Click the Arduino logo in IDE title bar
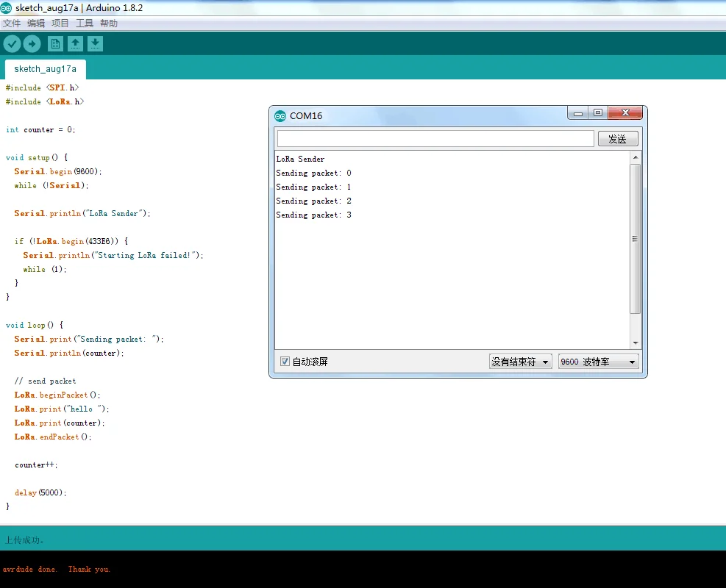 (x=6, y=8)
